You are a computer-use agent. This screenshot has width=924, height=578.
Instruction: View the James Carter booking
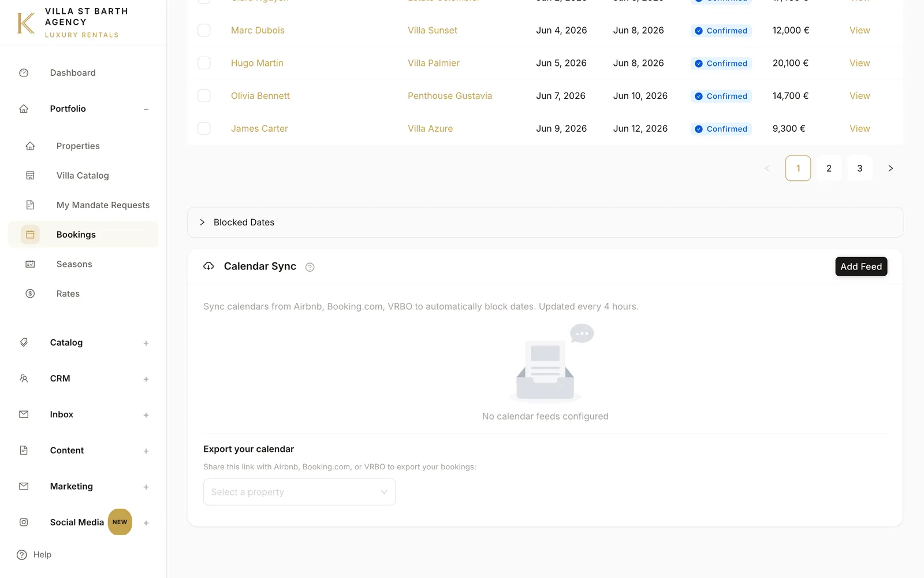[x=860, y=128]
